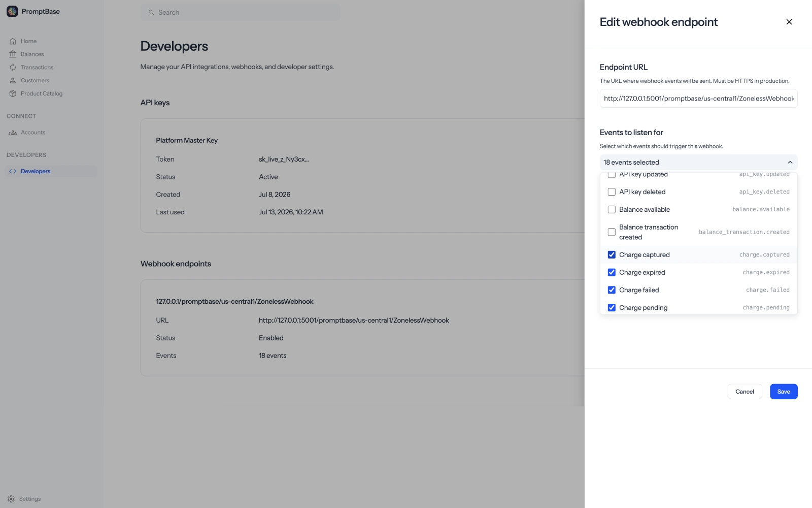The image size is (812, 508).
Task: Uncheck the Charge captured checkbox
Action: pos(612,255)
